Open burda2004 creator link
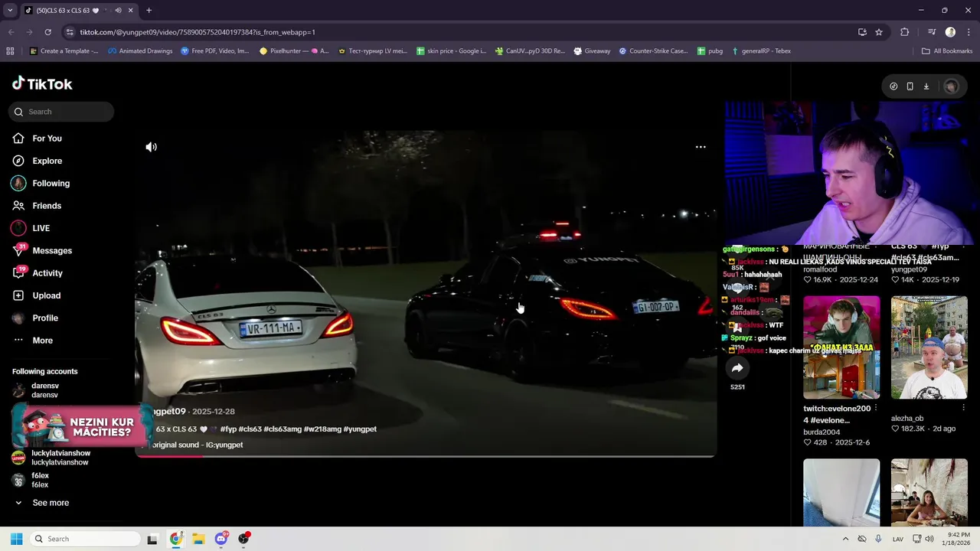The image size is (980, 551). coord(822,432)
